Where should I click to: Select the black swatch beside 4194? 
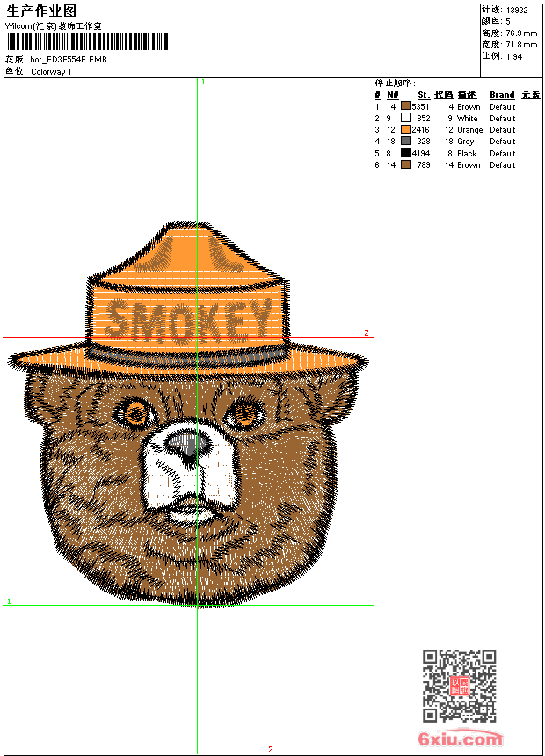tap(405, 153)
